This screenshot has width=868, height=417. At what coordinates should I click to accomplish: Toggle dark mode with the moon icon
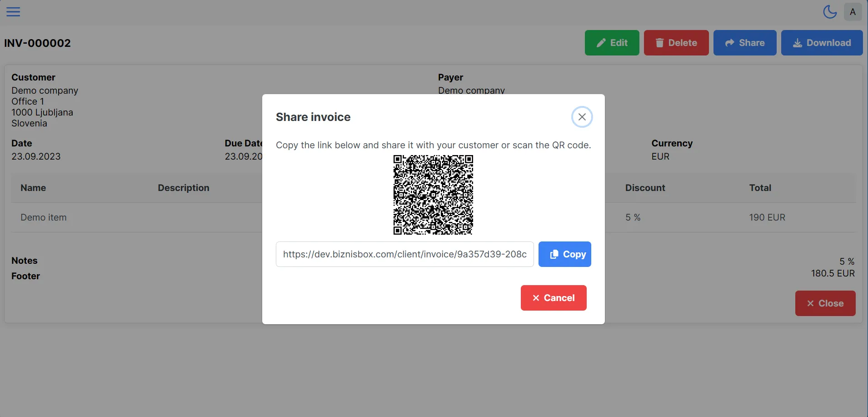click(x=829, y=11)
